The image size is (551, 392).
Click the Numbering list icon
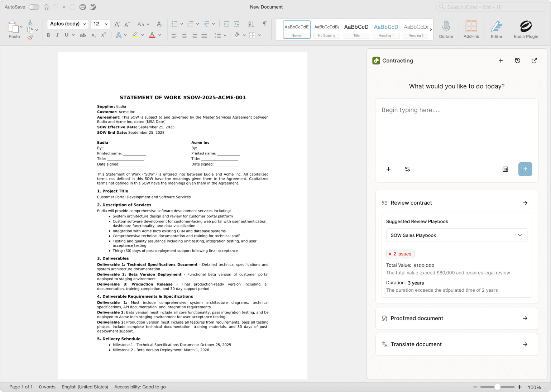(x=190, y=24)
